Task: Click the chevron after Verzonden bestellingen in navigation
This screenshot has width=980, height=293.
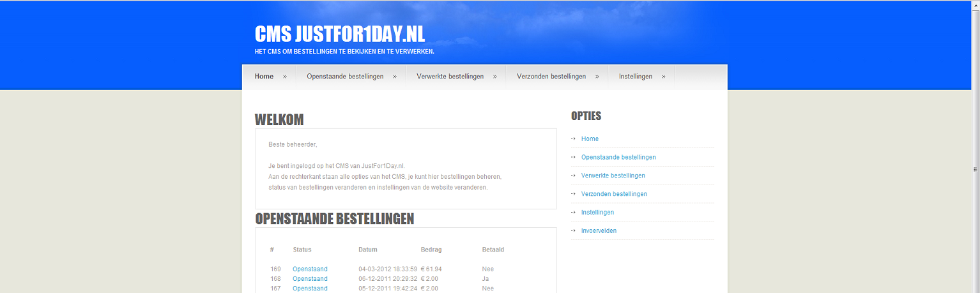Action: click(597, 77)
